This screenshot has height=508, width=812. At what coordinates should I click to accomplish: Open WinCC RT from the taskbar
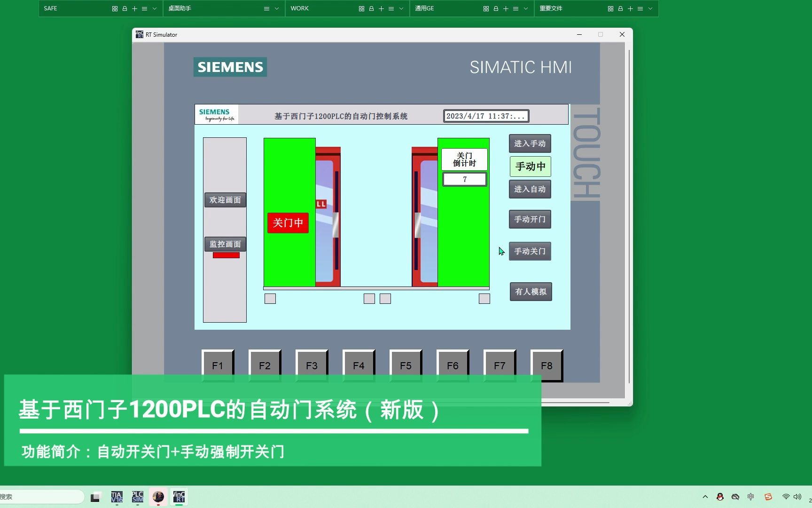(179, 497)
